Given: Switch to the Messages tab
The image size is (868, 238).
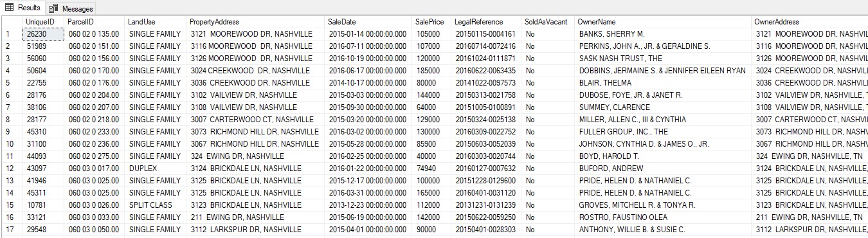Looking at the screenshot, I should pos(71,8).
